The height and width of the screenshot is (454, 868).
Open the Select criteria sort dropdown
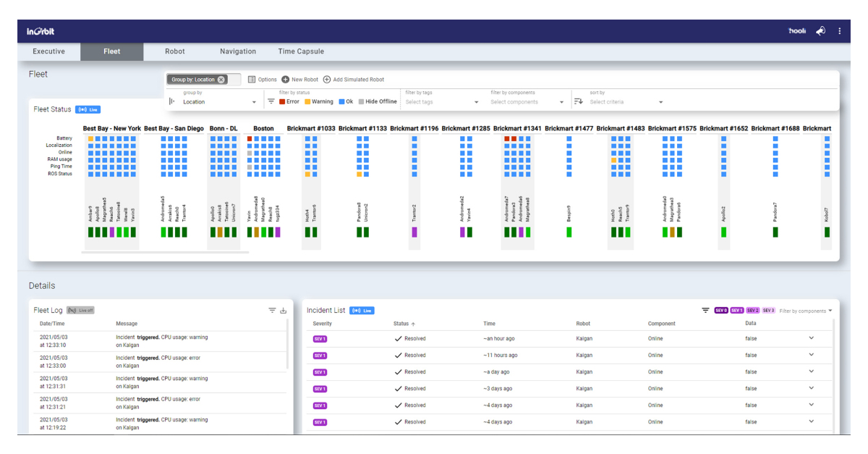point(626,102)
